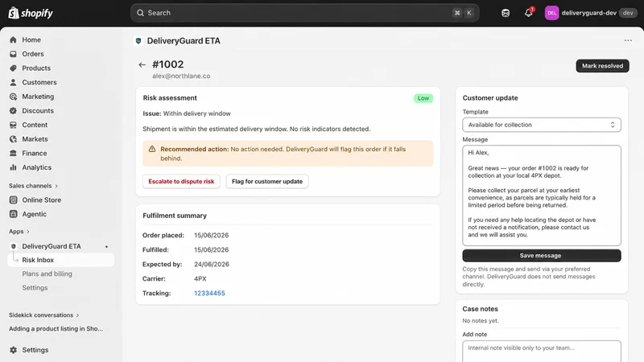This screenshot has width=644, height=362.
Task: Click the Online Store icon
Action: point(13,200)
